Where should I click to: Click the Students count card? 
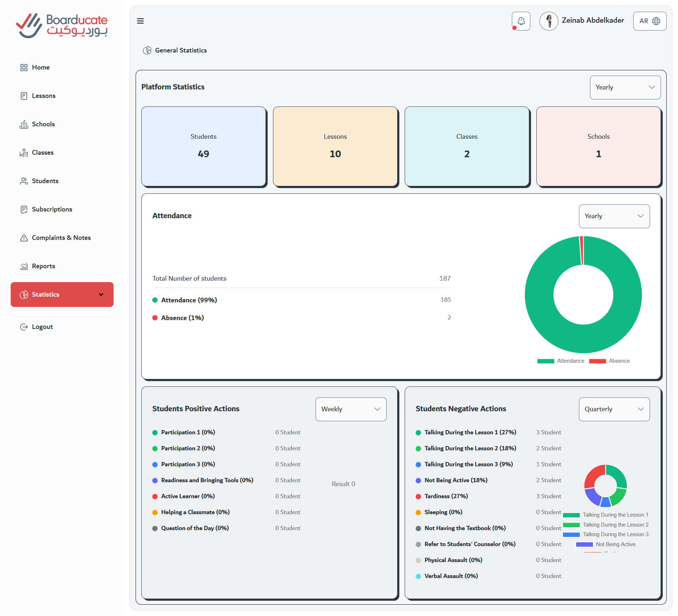[x=203, y=146]
